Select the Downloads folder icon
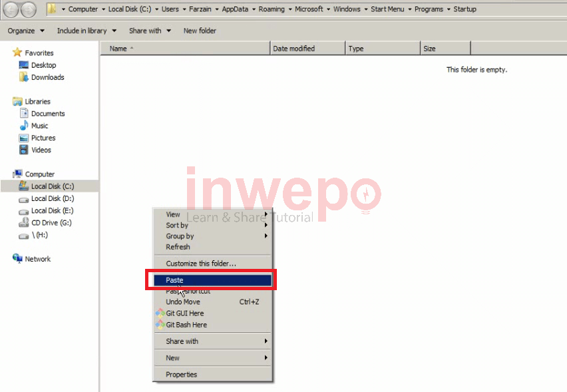Screen dimensions: 567x392 [x=23, y=77]
